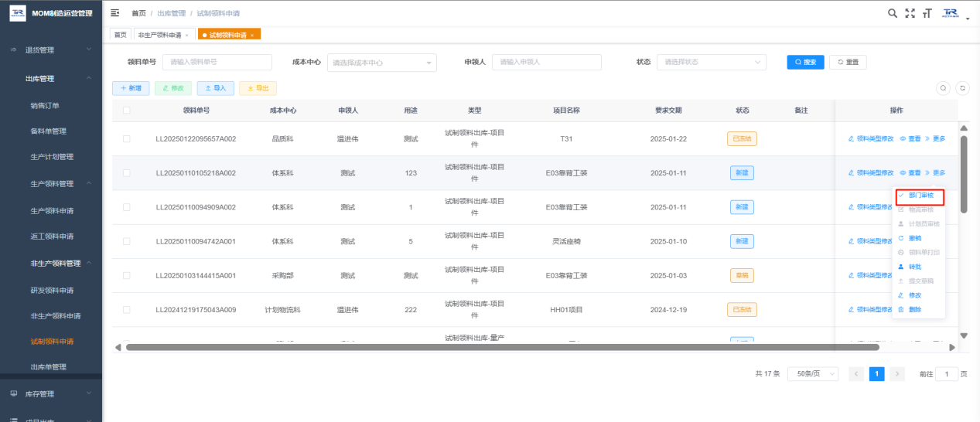Focus the 前往 page number field
This screenshot has height=422, width=980.
(x=947, y=374)
